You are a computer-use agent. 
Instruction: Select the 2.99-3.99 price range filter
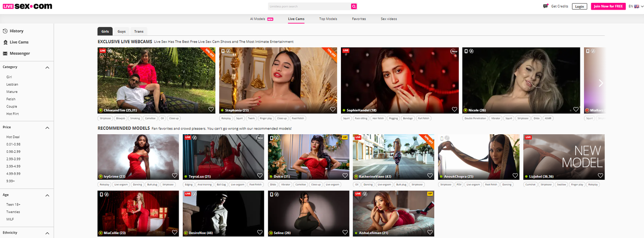click(x=13, y=159)
